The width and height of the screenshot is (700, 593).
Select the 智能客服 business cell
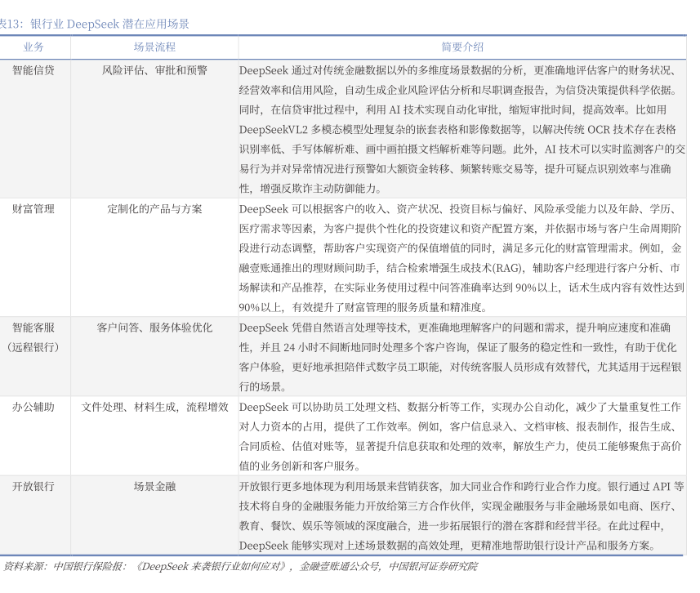pyautogui.click(x=33, y=328)
